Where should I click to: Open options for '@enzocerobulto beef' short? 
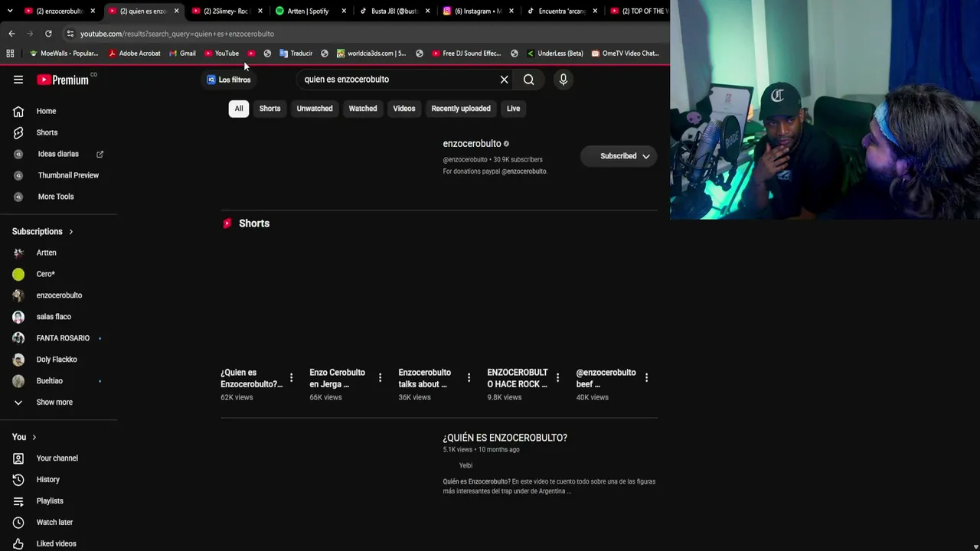click(646, 377)
